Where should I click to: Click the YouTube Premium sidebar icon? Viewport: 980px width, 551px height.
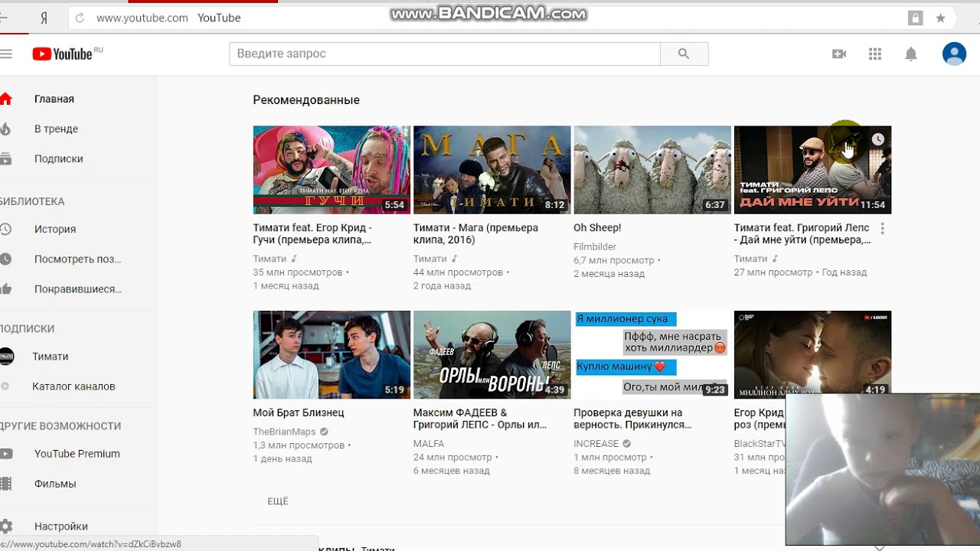coord(6,454)
